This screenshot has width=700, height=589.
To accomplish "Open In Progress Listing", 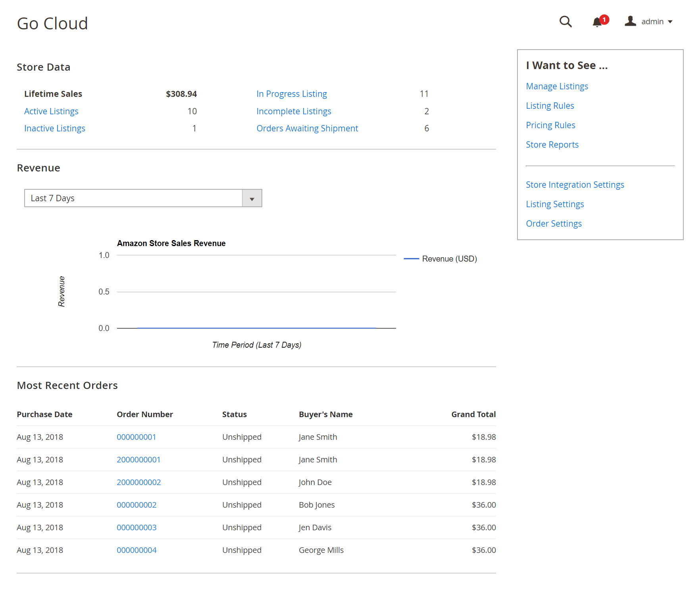I will [x=292, y=94].
